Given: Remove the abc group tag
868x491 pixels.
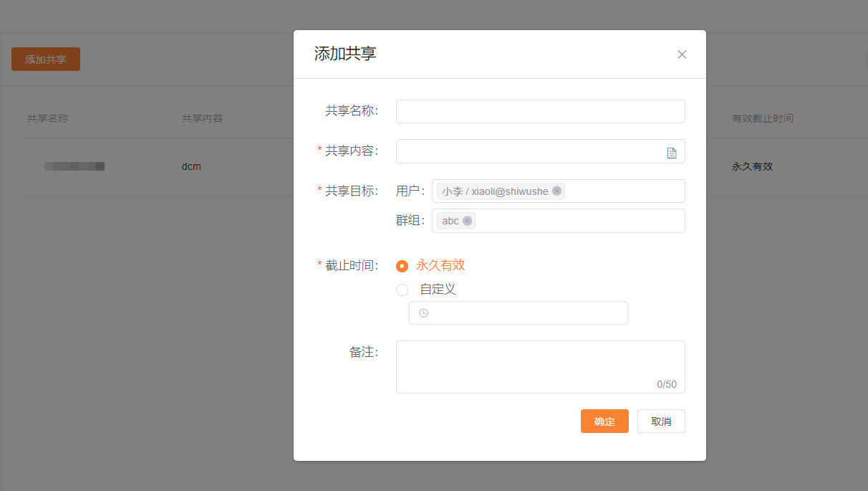Looking at the screenshot, I should coord(467,221).
